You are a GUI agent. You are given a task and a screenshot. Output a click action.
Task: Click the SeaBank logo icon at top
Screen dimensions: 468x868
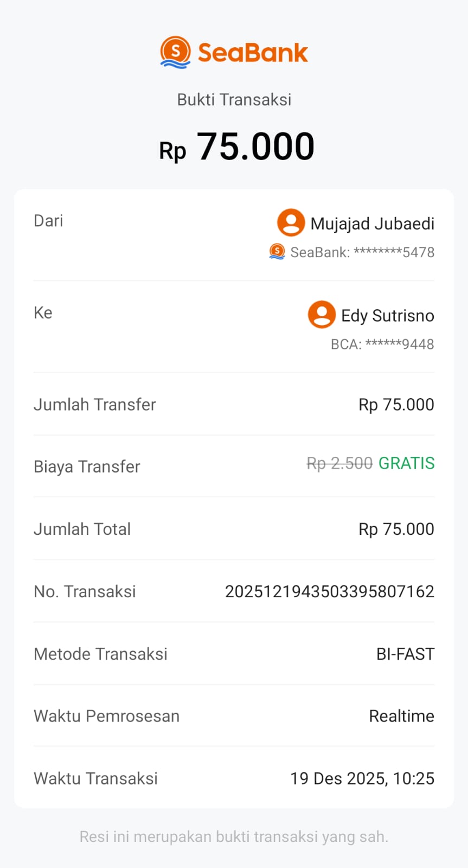pos(175,52)
